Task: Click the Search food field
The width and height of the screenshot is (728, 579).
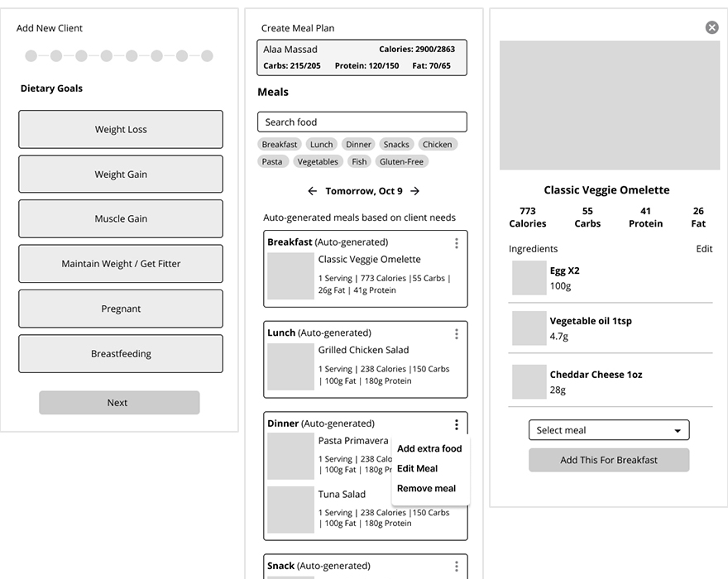Action: [362, 122]
